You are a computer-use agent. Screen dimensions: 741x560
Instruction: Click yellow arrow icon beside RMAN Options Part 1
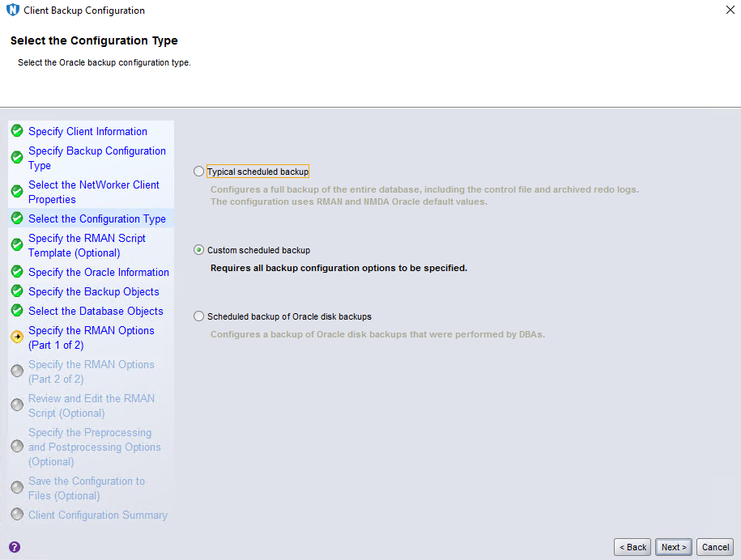coord(17,337)
